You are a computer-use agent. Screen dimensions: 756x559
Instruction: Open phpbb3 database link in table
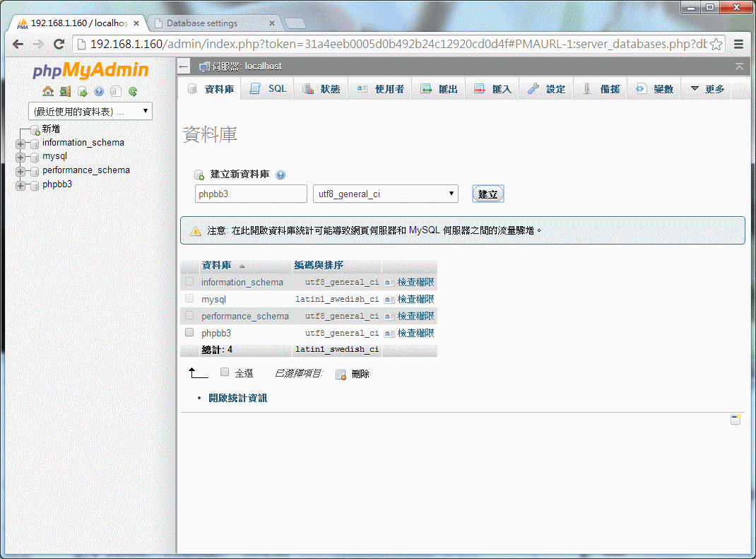pyautogui.click(x=216, y=334)
